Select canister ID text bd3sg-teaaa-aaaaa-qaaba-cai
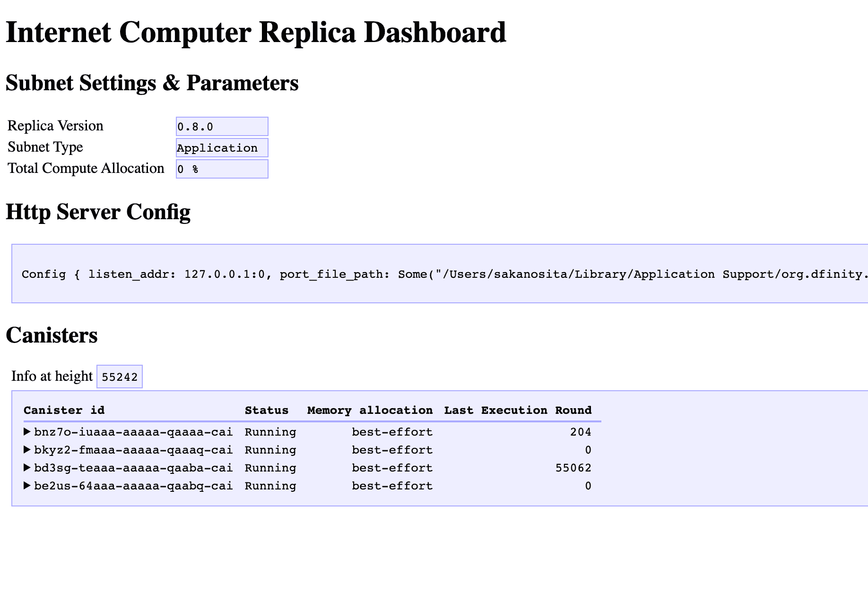The image size is (868, 600). (133, 468)
